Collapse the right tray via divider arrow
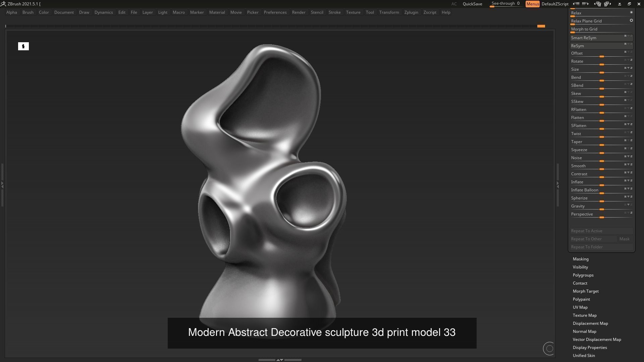This screenshot has height=362, width=644. 558,184
